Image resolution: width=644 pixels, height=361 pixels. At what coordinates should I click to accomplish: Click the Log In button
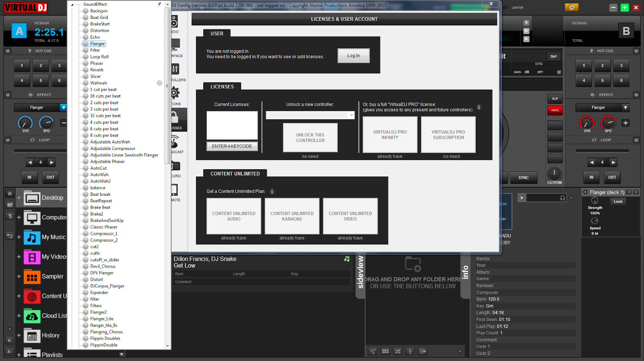[x=354, y=56]
